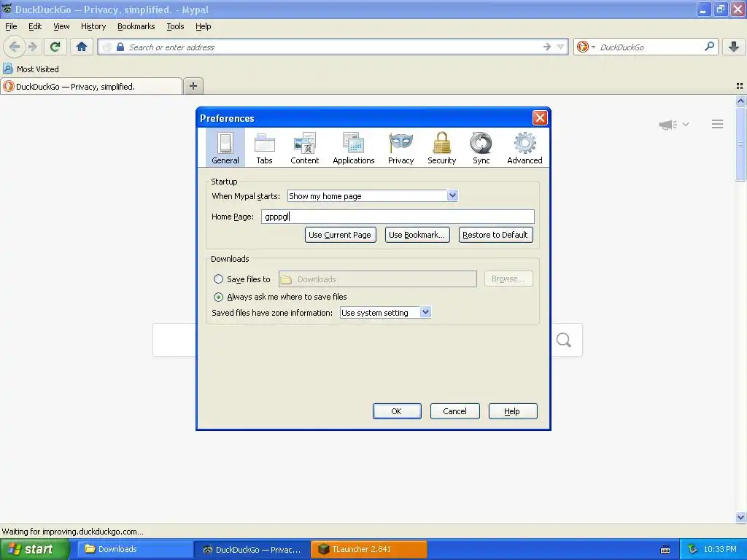
Task: Open the Sync preferences pane
Action: tap(481, 147)
